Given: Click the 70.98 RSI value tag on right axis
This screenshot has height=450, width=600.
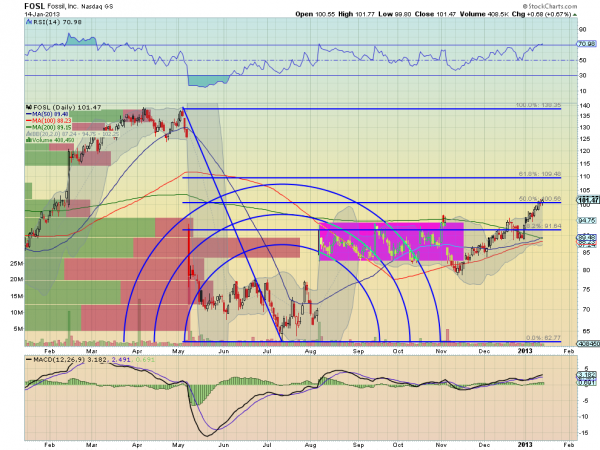Looking at the screenshot, I should 587,44.
